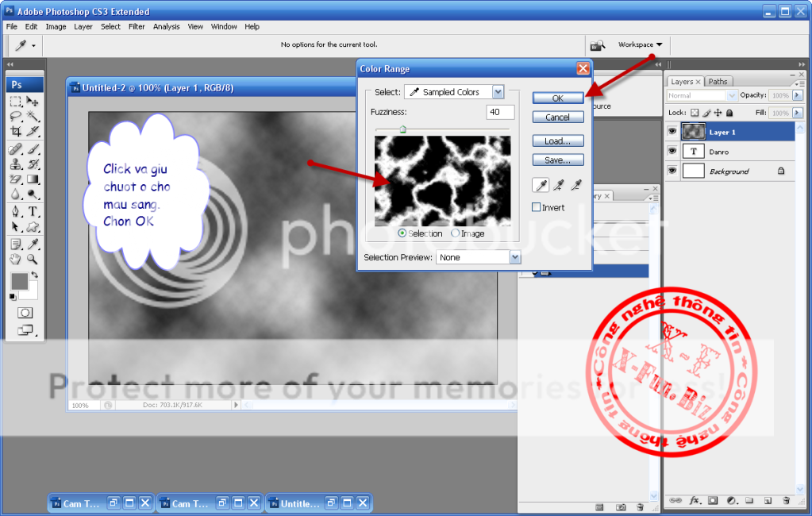Click the Save... button

(x=558, y=160)
